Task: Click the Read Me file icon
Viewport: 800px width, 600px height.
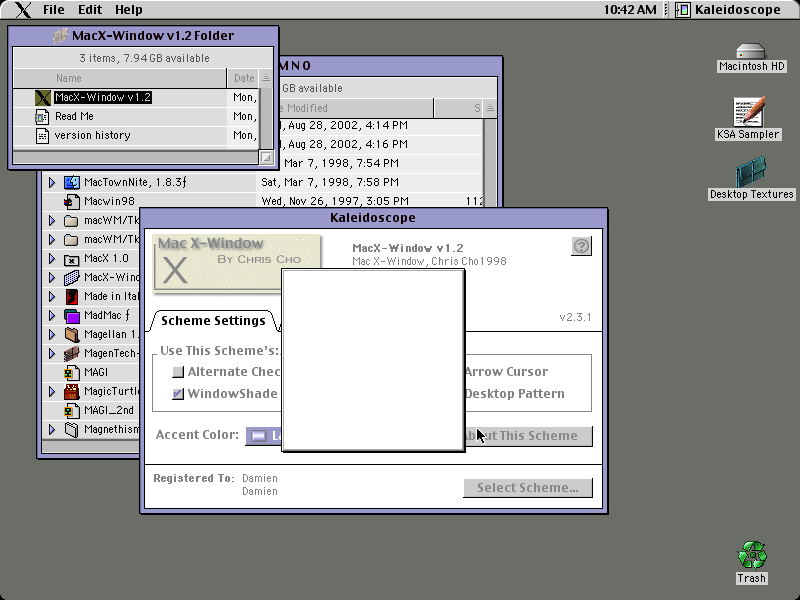Action: point(42,117)
